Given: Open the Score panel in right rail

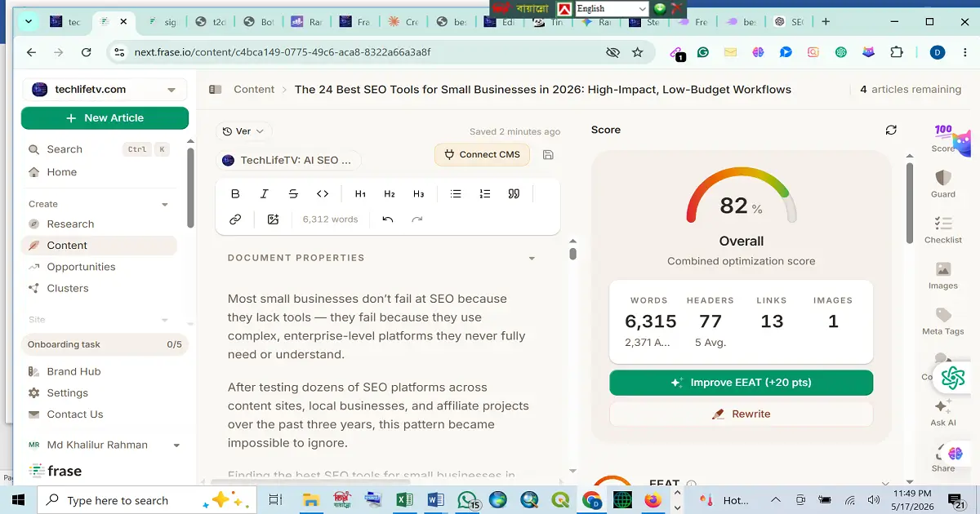Looking at the screenshot, I should [943, 139].
